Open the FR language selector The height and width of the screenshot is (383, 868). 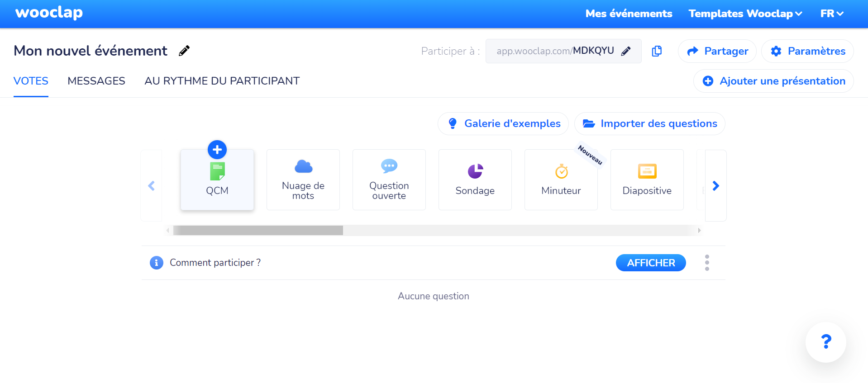coord(831,14)
